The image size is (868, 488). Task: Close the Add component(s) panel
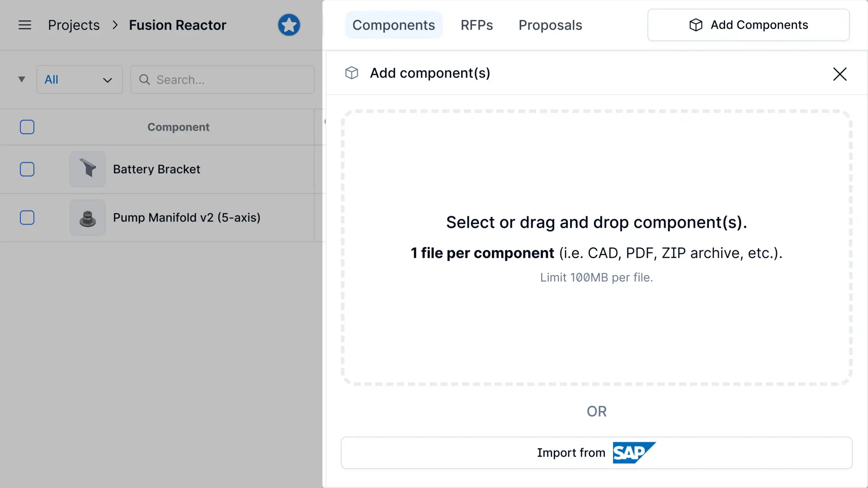pos(840,74)
